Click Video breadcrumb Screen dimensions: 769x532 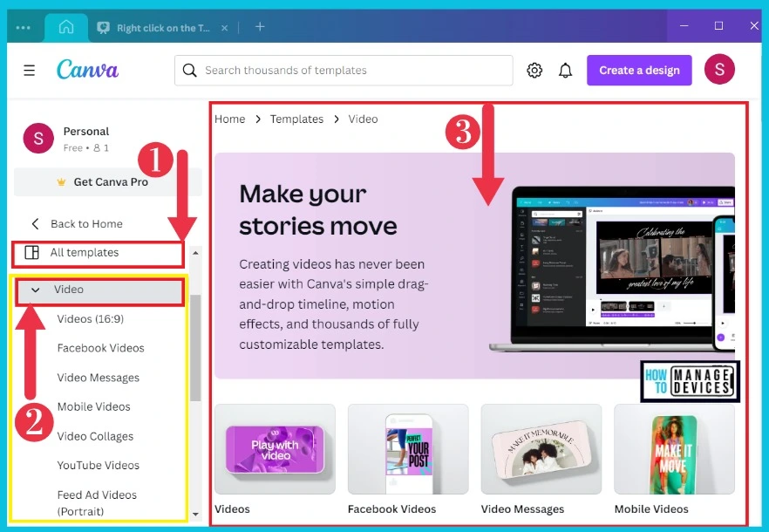363,119
